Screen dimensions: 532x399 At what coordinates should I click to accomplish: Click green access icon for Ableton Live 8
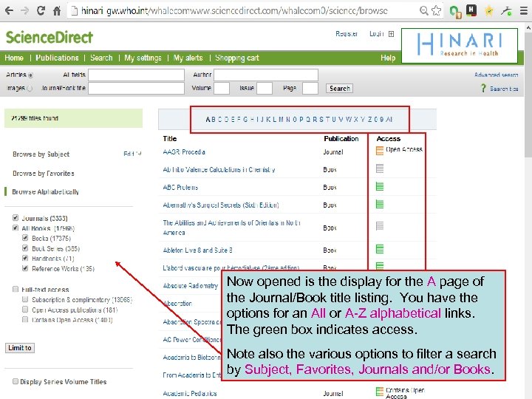[380, 249]
